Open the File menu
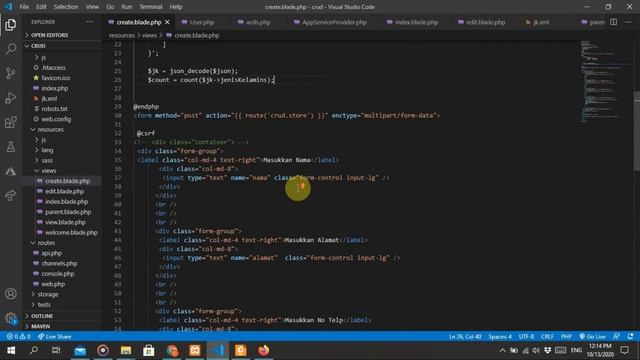This screenshot has height=360, width=640. [x=24, y=7]
